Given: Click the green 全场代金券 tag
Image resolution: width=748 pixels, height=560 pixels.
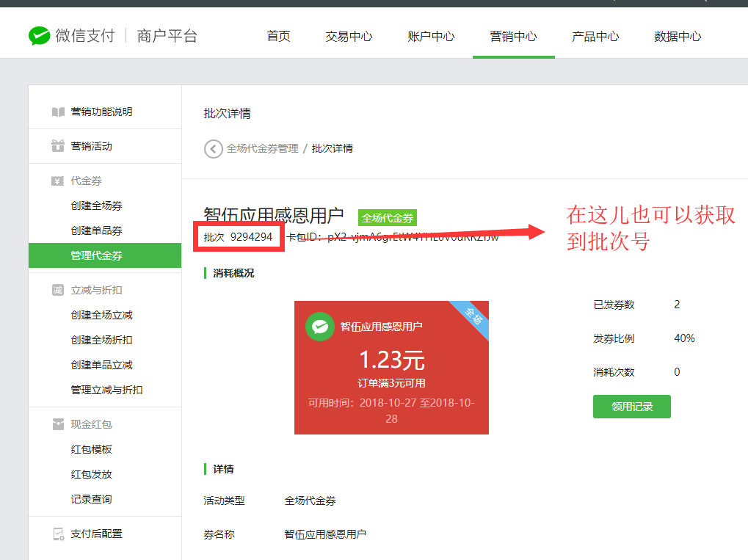Looking at the screenshot, I should click(388, 218).
